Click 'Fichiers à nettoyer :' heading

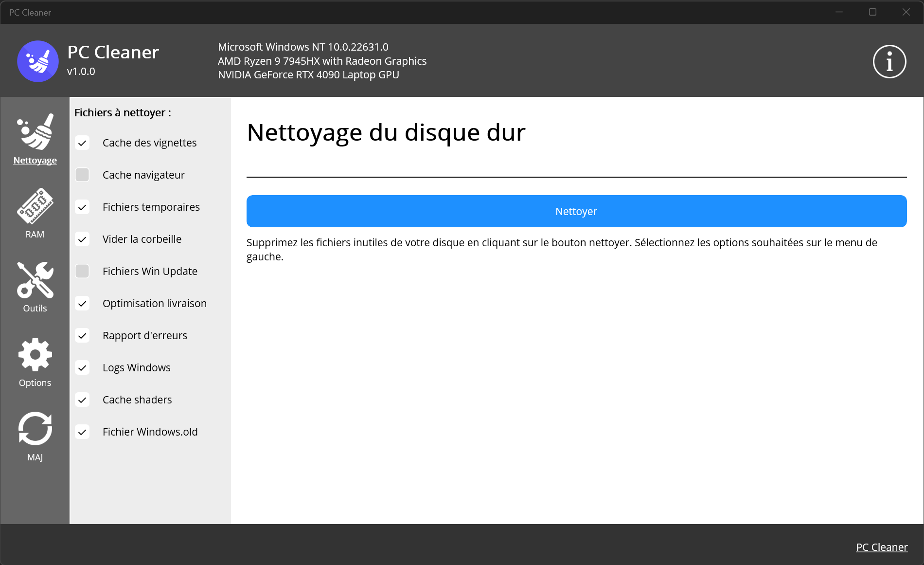coord(123,112)
